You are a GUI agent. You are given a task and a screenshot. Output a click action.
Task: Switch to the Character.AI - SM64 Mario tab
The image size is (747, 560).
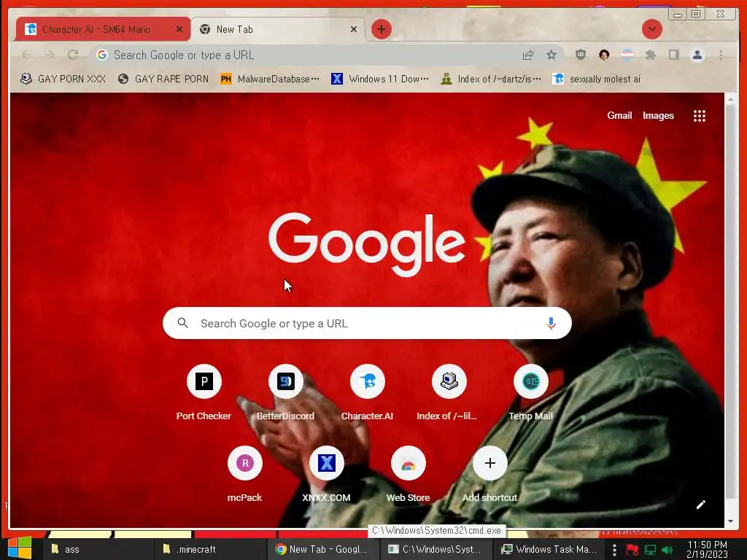click(x=96, y=29)
